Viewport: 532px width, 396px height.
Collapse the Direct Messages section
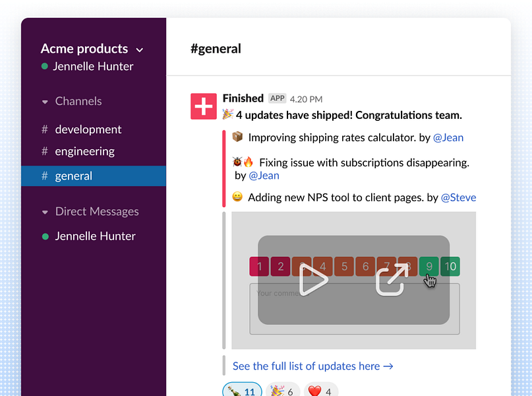point(45,212)
